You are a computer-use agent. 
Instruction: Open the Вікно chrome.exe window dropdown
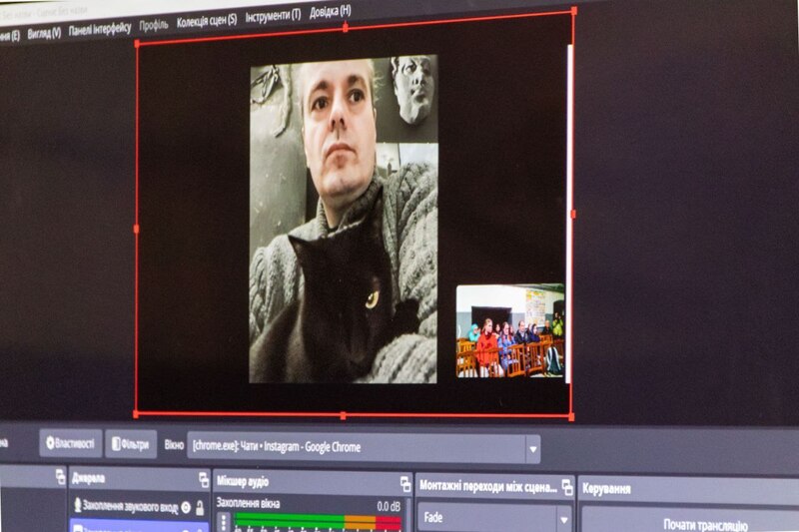tap(364, 447)
